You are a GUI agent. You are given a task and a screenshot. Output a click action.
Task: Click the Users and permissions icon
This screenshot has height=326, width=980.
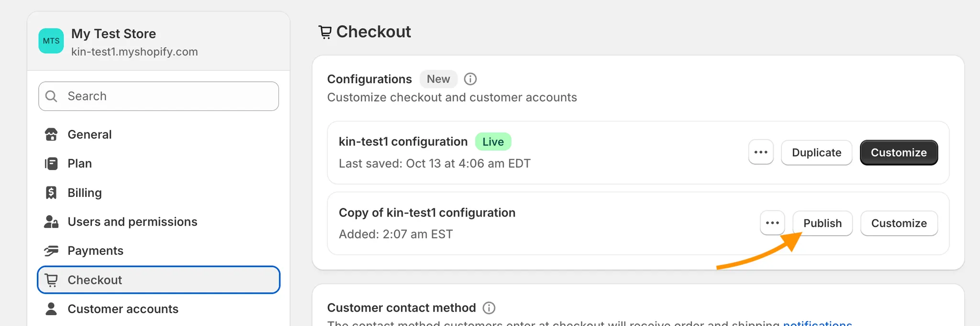tap(51, 222)
